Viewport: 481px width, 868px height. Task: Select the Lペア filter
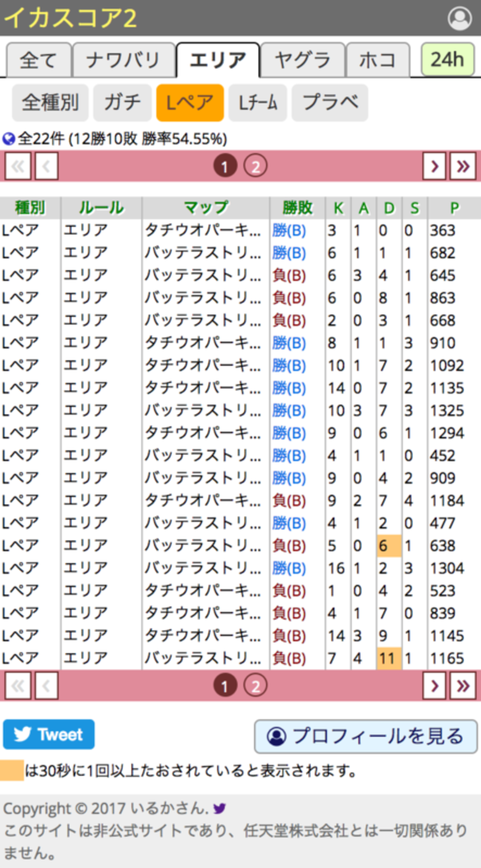click(190, 102)
